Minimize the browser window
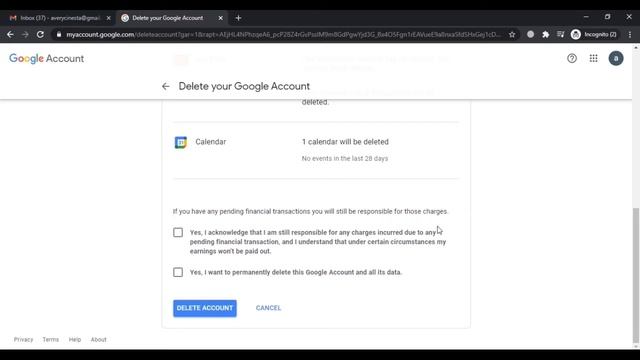The image size is (640, 360). click(586, 17)
